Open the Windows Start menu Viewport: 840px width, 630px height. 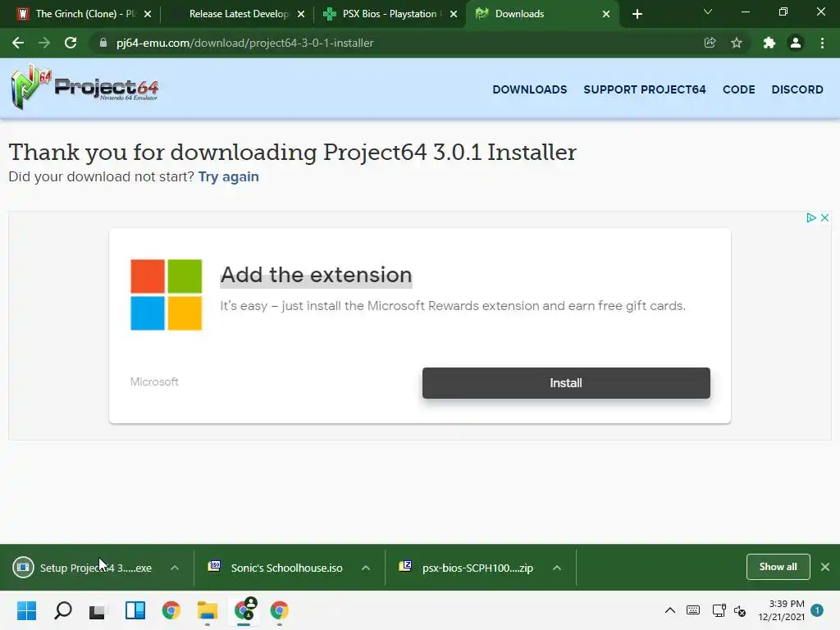coord(27,610)
